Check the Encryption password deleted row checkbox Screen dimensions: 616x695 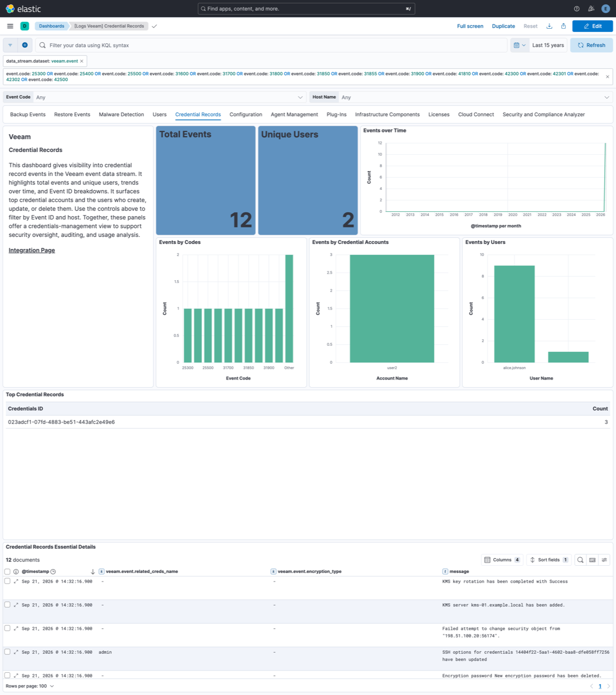(8, 675)
